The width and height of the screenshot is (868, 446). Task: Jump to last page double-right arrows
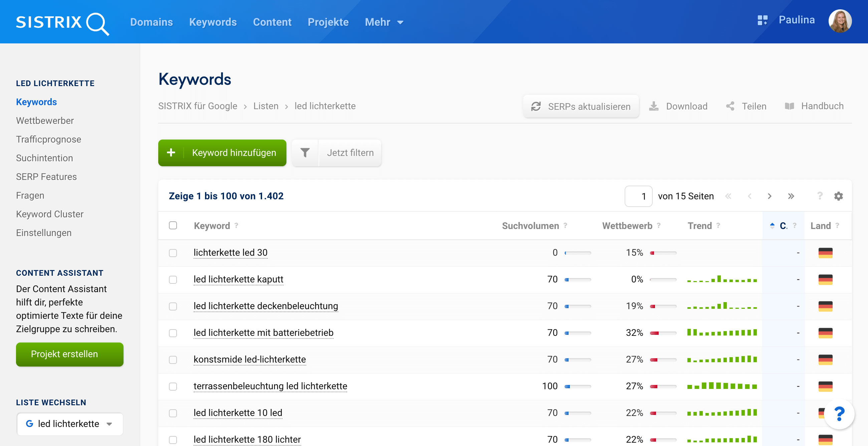click(791, 196)
